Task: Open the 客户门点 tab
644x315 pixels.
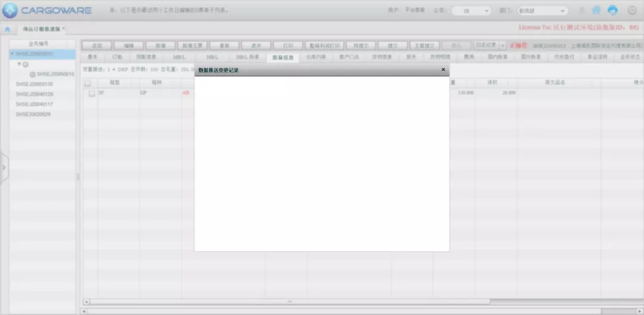Action: coord(349,57)
